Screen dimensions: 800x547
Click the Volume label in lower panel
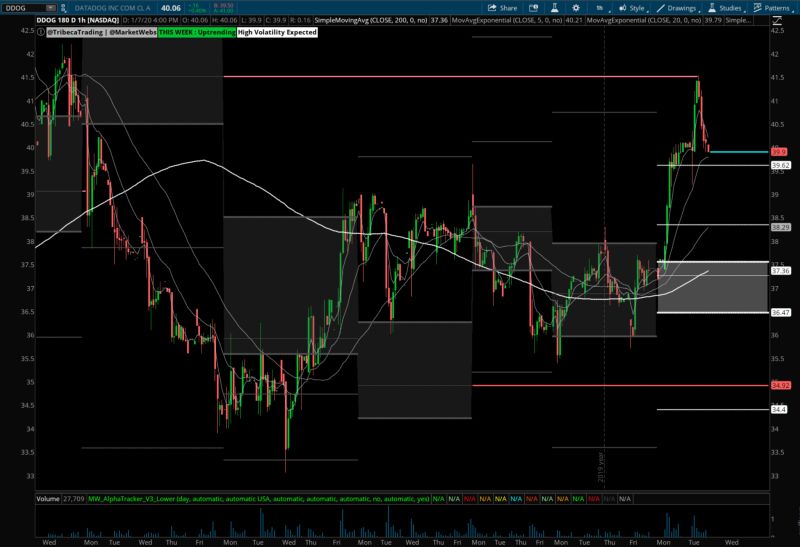pyautogui.click(x=47, y=499)
